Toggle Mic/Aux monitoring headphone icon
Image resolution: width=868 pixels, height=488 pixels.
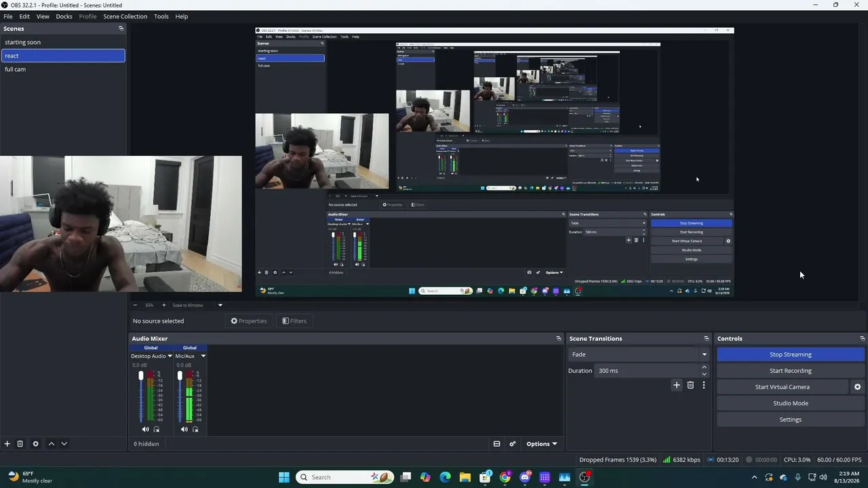click(x=195, y=429)
